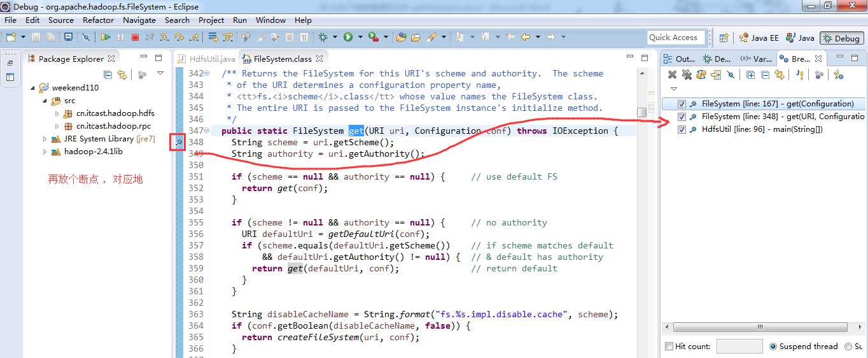This screenshot has width=868, height=358.
Task: Click Go to File for Breakpoint icon
Action: pyautogui.click(x=716, y=75)
